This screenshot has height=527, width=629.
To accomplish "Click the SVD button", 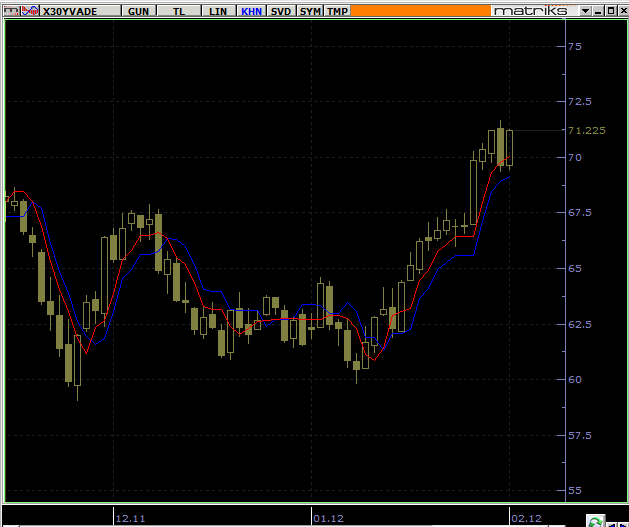I will (x=281, y=11).
